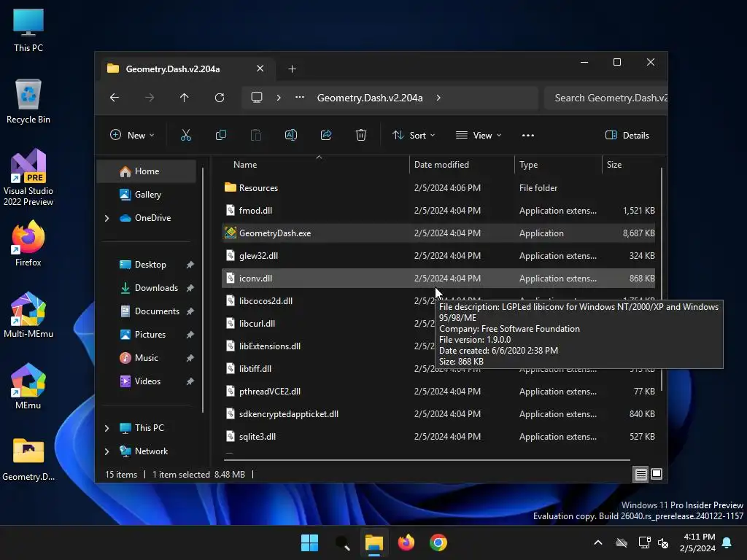Viewport: 747px width, 560px height.
Task: Expand the OneDrive tree node
Action: click(107, 218)
